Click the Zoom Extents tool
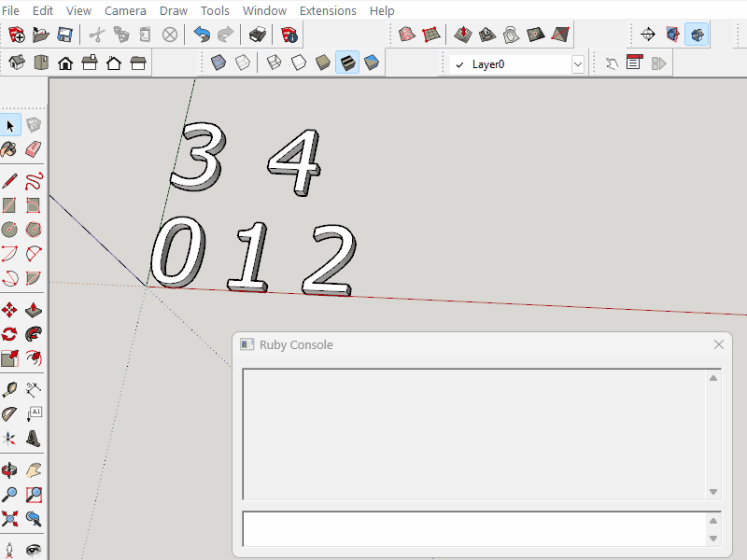747x560 pixels. point(9,519)
